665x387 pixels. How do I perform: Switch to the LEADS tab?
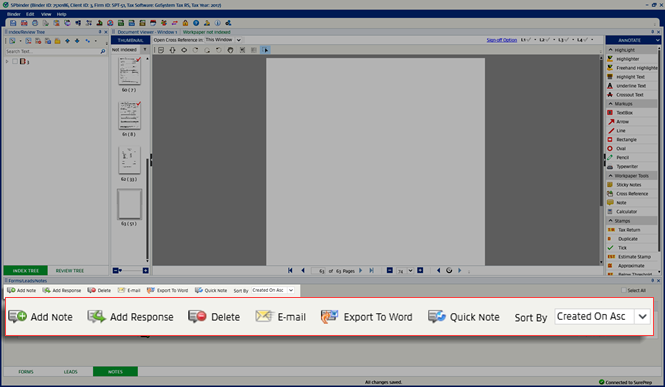tap(70, 372)
